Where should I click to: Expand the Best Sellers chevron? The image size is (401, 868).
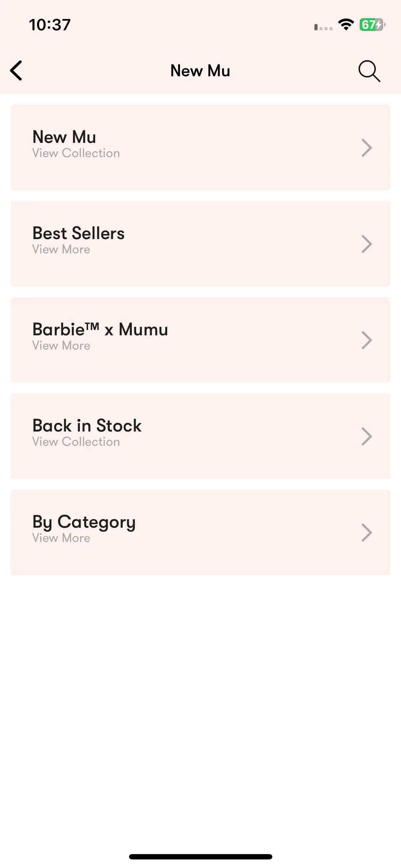(367, 244)
